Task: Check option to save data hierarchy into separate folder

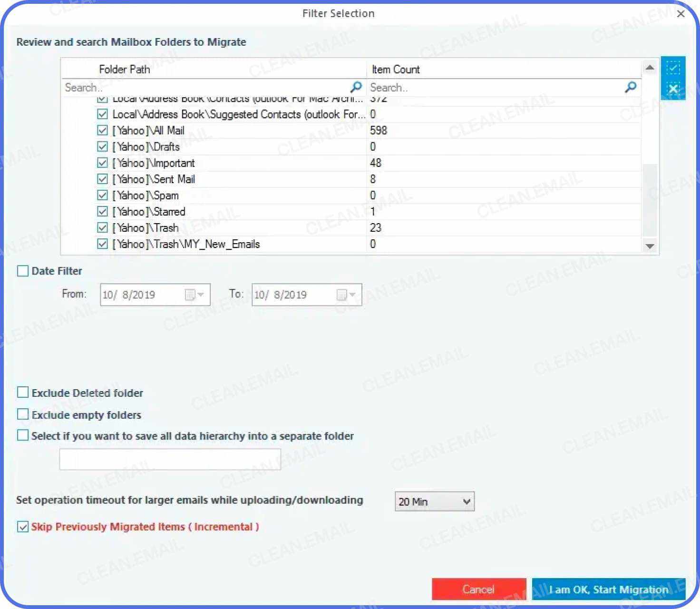Action: (22, 434)
